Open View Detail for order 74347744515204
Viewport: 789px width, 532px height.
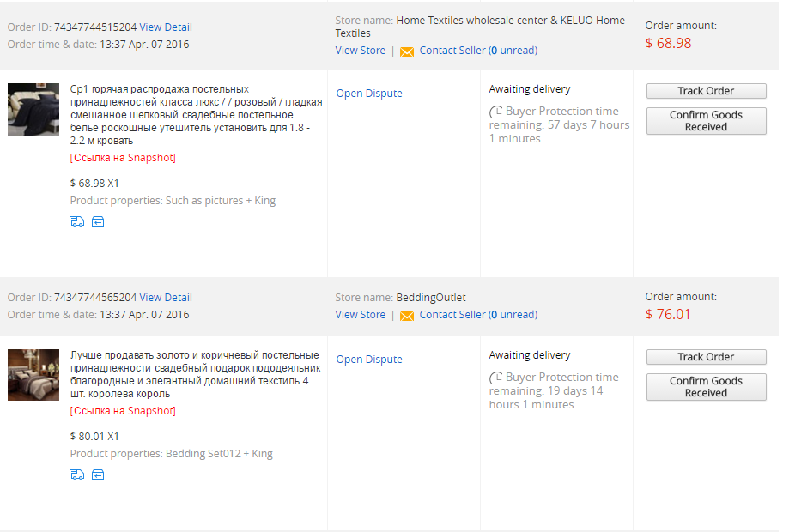coord(166,27)
